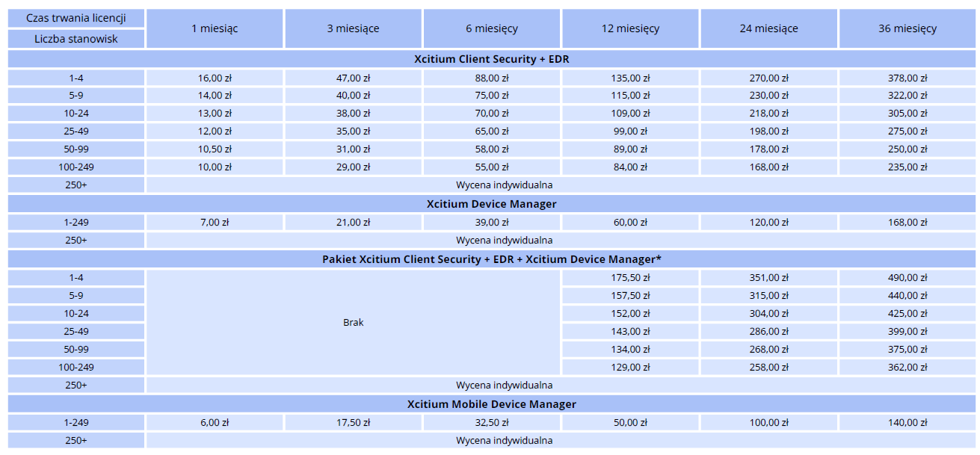The height and width of the screenshot is (455, 980).
Task: Select the "Brak" cell in the bundle section
Action: point(353,323)
